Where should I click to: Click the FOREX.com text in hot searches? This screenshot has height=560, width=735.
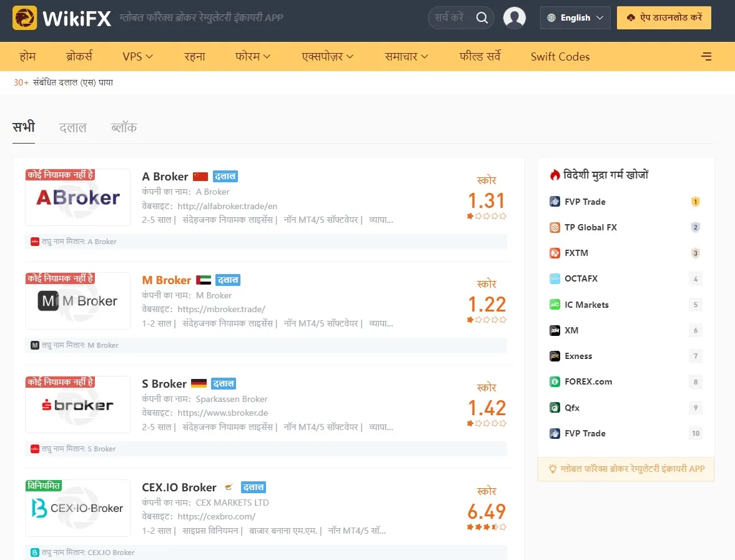[x=588, y=382]
